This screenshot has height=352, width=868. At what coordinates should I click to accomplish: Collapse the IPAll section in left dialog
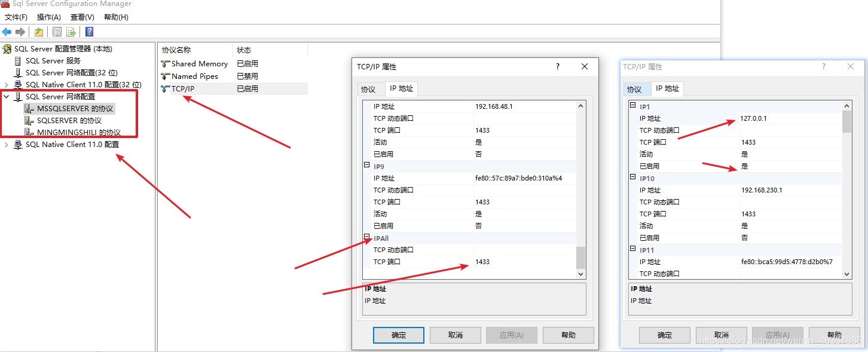[367, 237]
